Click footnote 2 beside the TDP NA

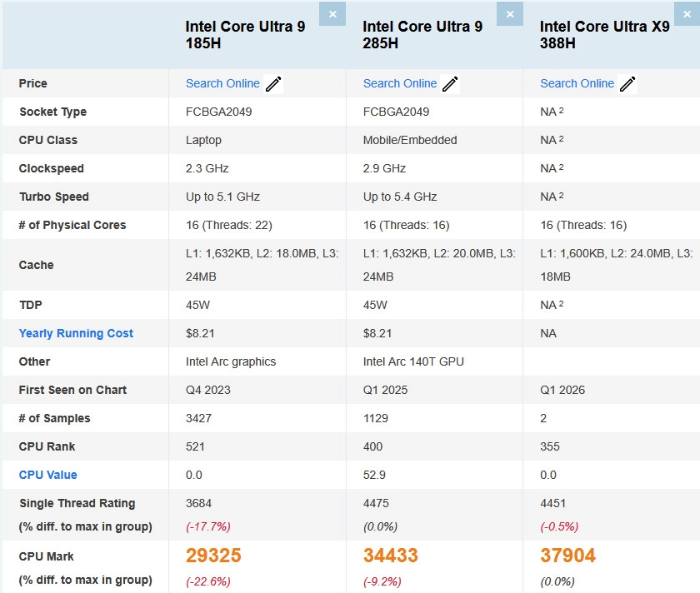[x=562, y=304]
